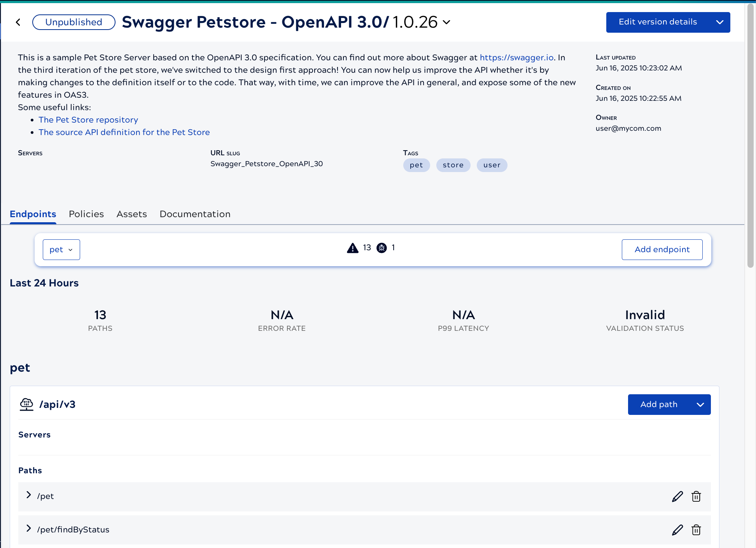Delete the /pet path via trash icon
The height and width of the screenshot is (548, 756).
pos(696,497)
